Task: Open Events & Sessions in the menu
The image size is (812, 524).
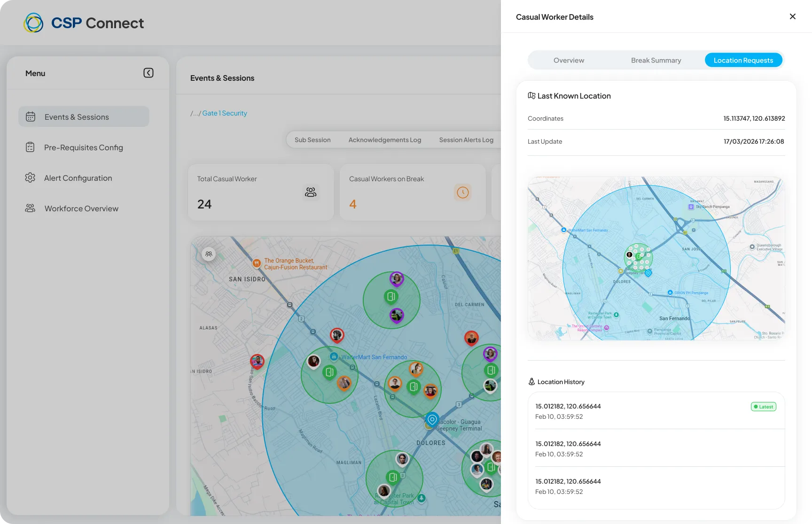Action: click(84, 116)
